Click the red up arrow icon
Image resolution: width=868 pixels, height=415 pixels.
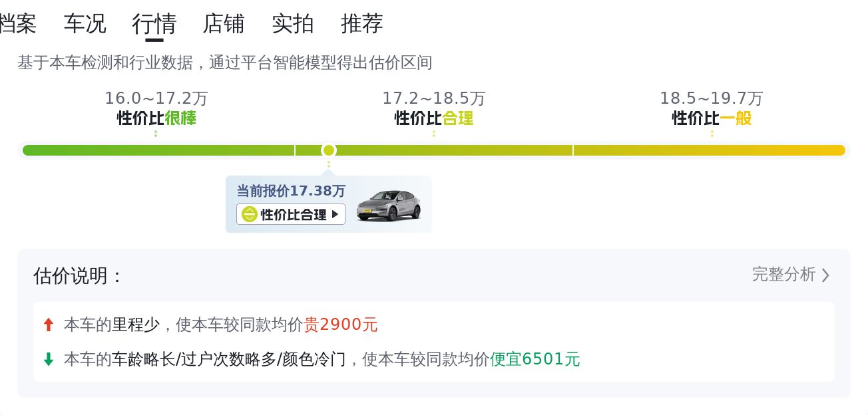tap(48, 325)
